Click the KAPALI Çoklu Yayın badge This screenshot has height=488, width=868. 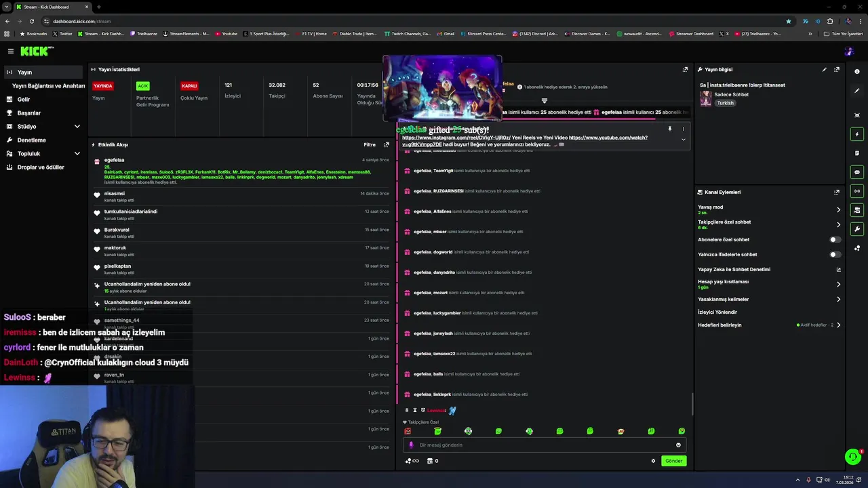189,86
